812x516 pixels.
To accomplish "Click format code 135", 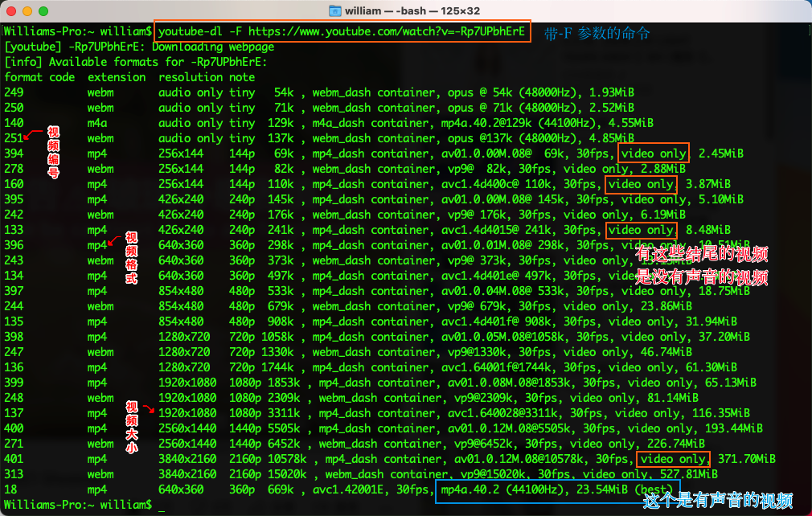I will pyautogui.click(x=14, y=322).
